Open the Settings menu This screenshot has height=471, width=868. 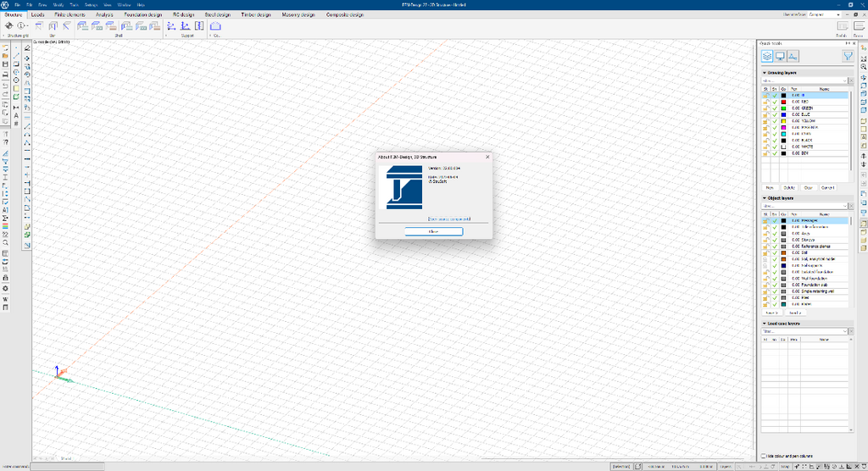click(x=91, y=5)
